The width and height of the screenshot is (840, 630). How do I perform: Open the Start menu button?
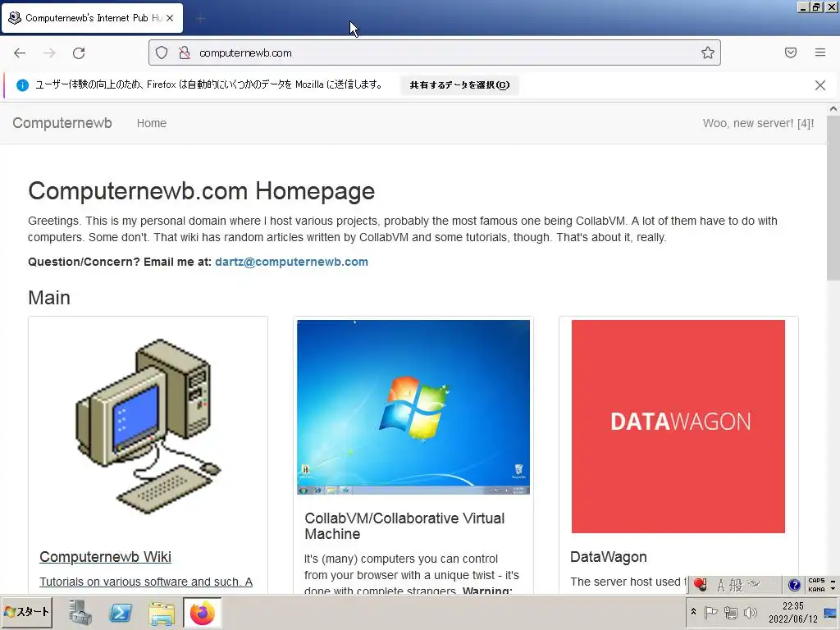[27, 612]
